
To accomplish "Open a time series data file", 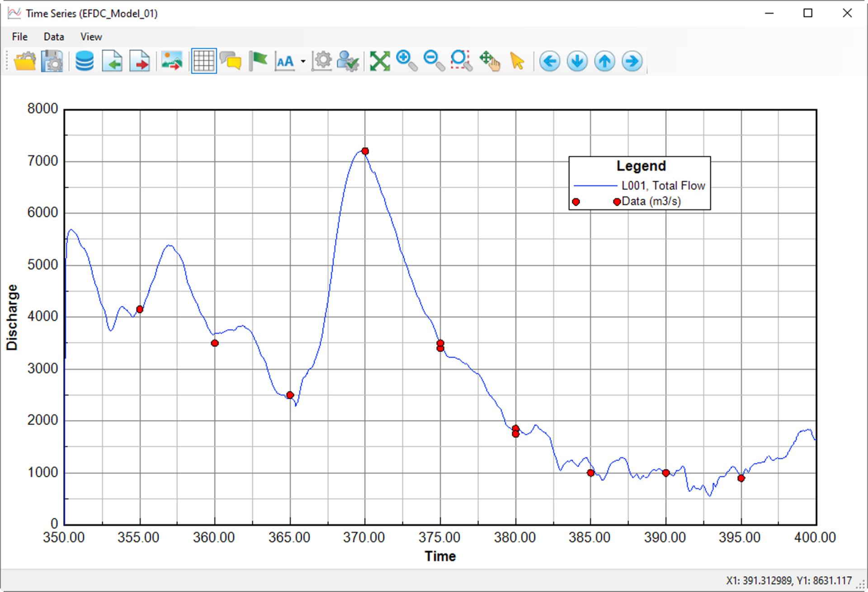I will click(x=25, y=61).
